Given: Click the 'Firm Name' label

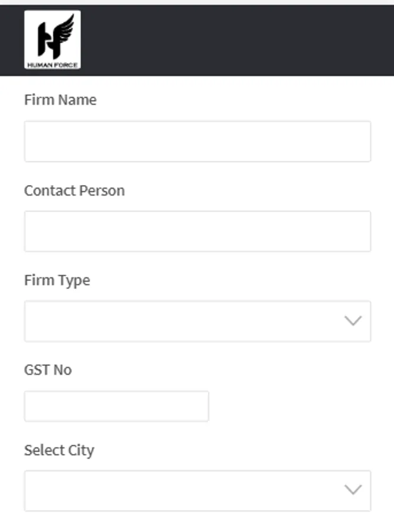Looking at the screenshot, I should tap(60, 100).
